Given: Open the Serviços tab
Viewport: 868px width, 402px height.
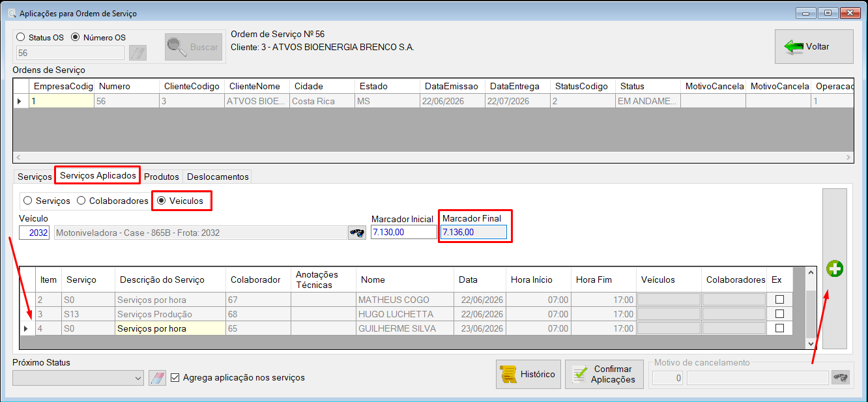Looking at the screenshot, I should click(35, 177).
